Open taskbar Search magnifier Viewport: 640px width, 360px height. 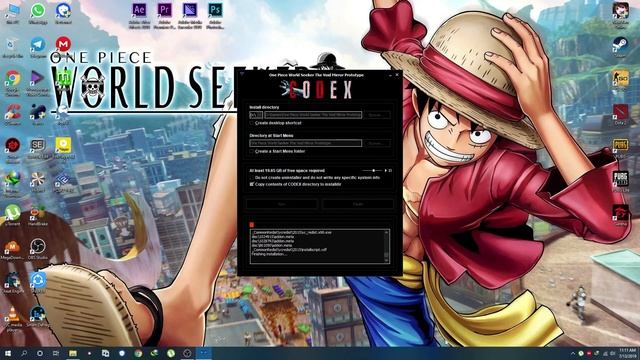[24, 353]
